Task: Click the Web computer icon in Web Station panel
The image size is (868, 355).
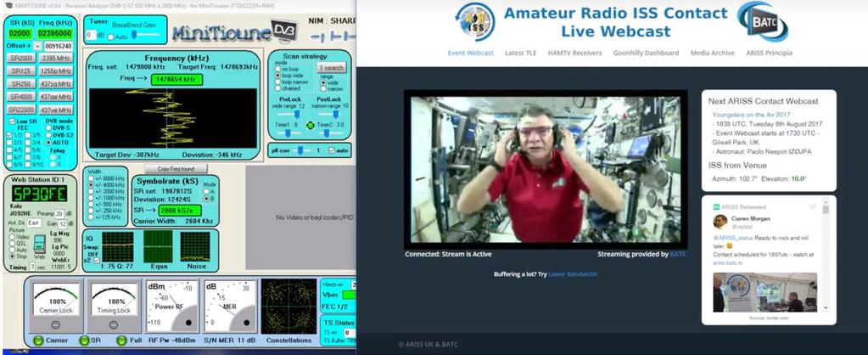Action: click(40, 245)
